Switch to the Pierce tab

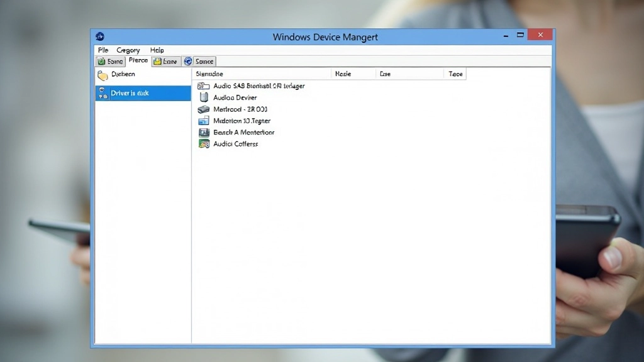click(138, 60)
